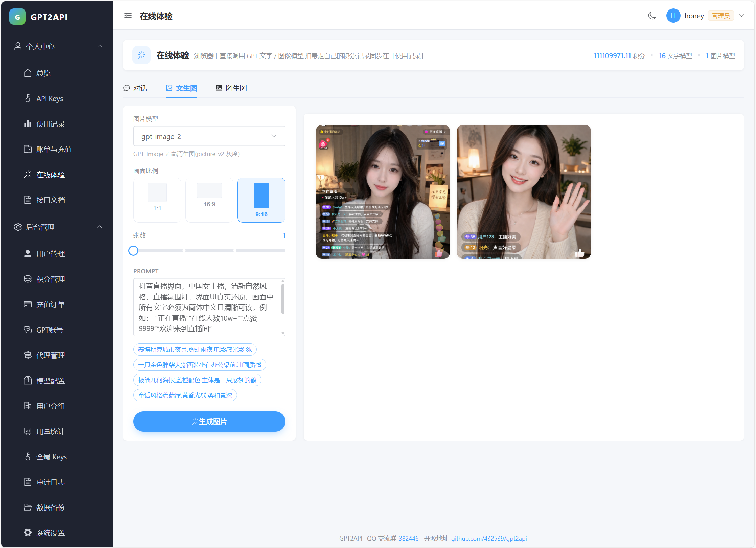
Task: Switch to the 图生图 tab
Action: tap(231, 88)
